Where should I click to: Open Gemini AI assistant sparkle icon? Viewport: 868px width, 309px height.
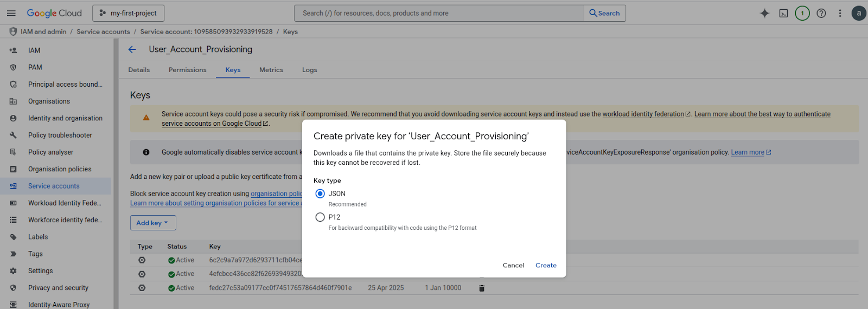pos(764,13)
